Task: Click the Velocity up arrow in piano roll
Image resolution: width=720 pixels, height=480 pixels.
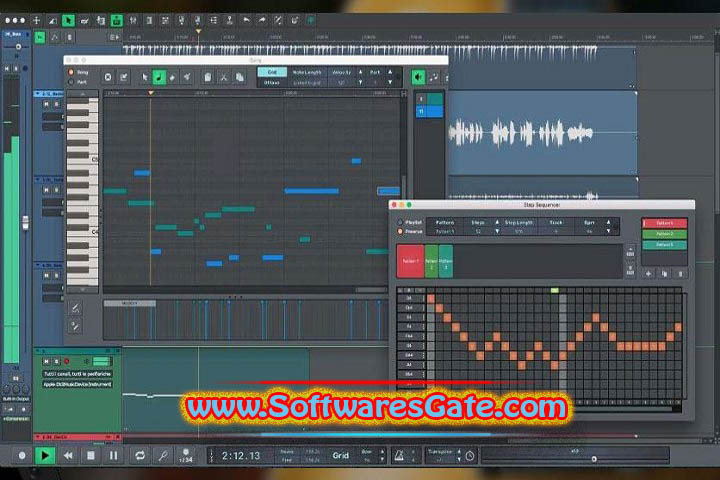Action: 360,72
